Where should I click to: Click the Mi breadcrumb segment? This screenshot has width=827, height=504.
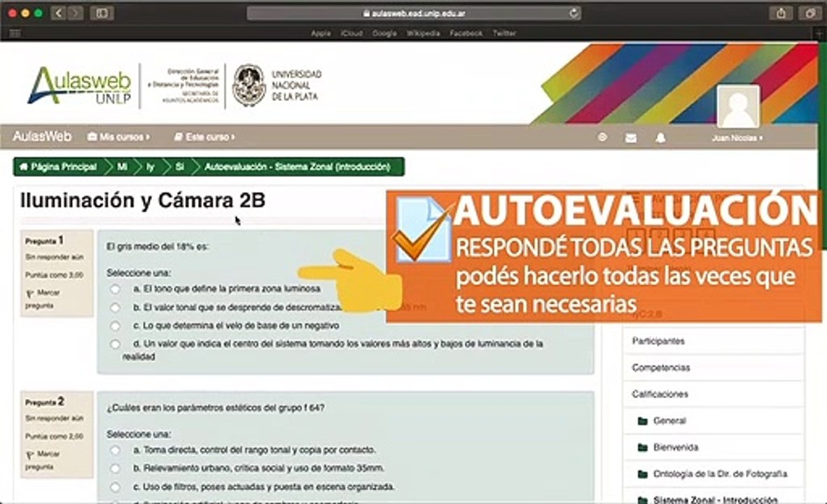122,167
